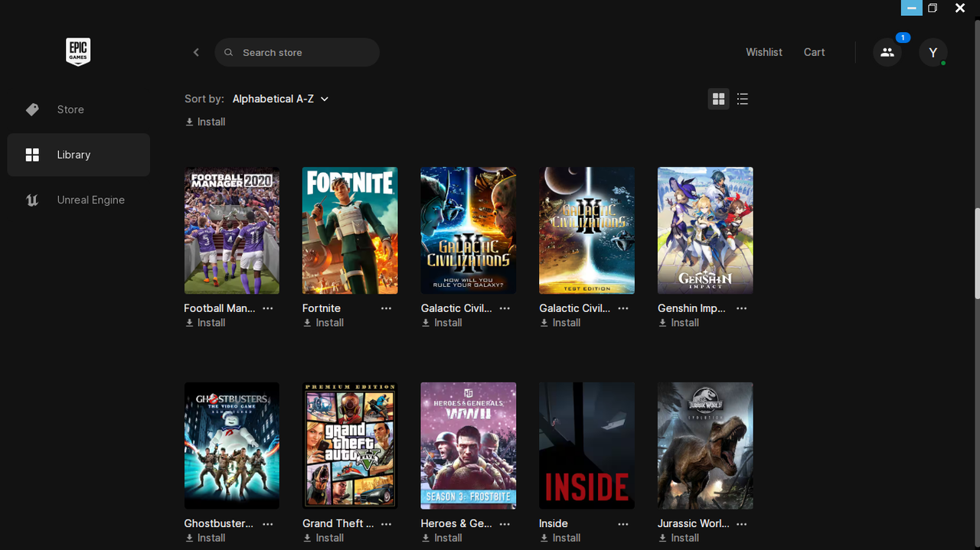The height and width of the screenshot is (550, 980).
Task: Restore down the launcher window
Action: click(x=933, y=8)
